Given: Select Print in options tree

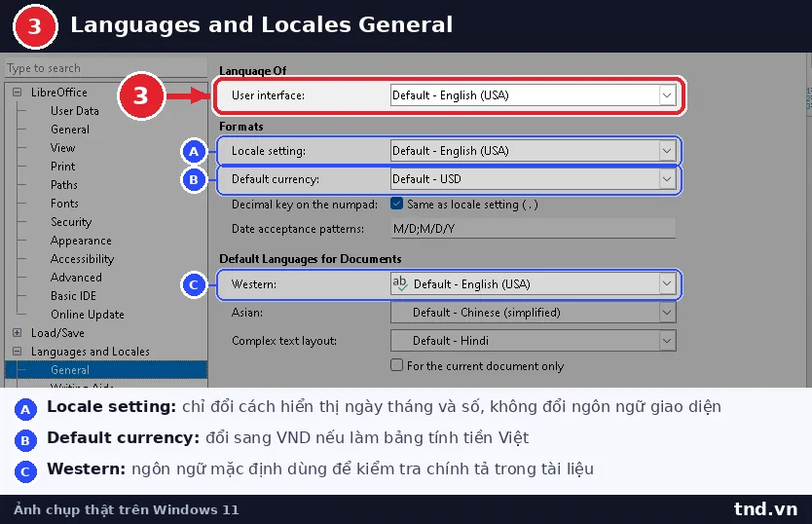Looking at the screenshot, I should [62, 167].
